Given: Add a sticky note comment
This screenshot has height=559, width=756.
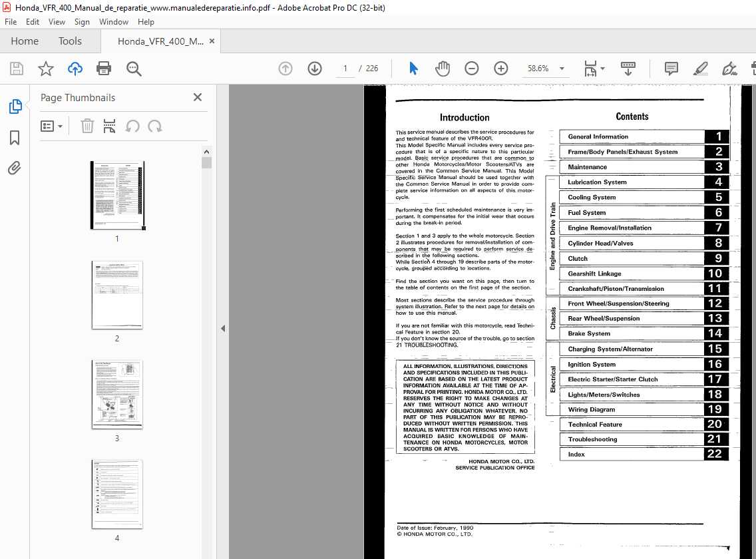Looking at the screenshot, I should [670, 69].
